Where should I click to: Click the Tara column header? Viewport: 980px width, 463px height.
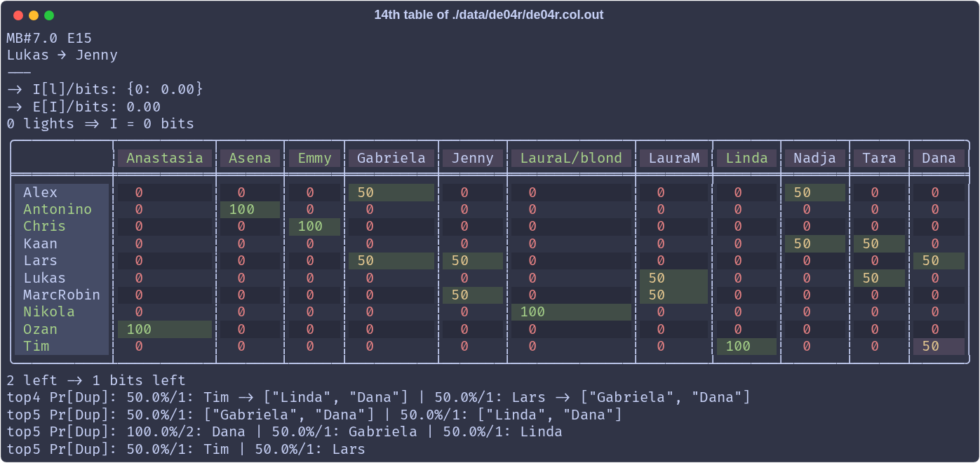point(879,158)
